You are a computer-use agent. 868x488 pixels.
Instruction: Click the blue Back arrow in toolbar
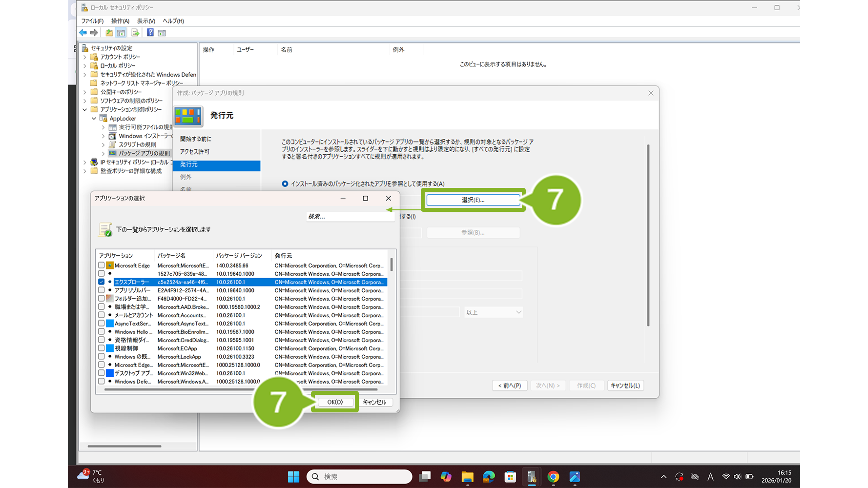[x=83, y=33]
